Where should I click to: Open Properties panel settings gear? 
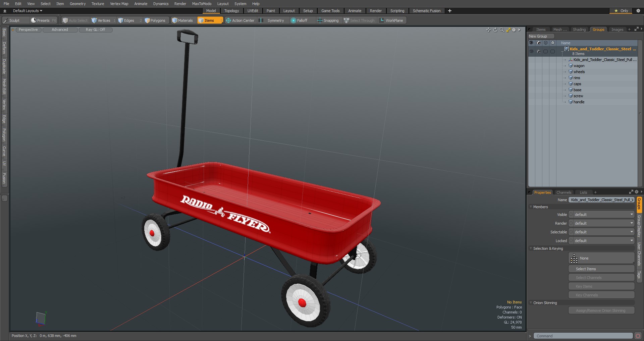click(x=637, y=192)
